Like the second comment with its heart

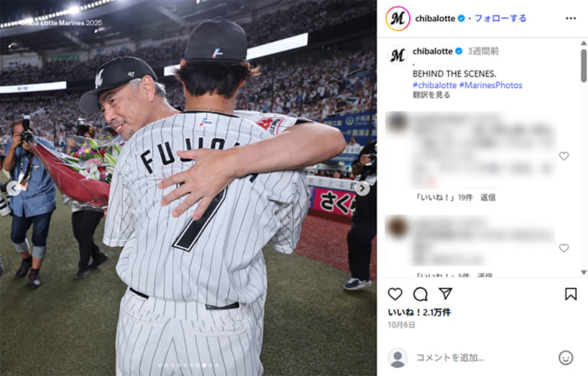click(564, 248)
